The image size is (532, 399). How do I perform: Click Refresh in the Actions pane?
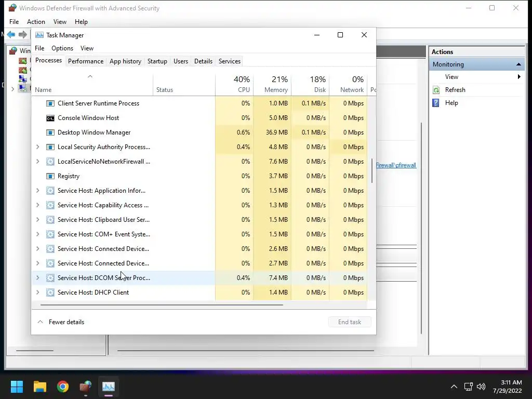[x=455, y=90]
